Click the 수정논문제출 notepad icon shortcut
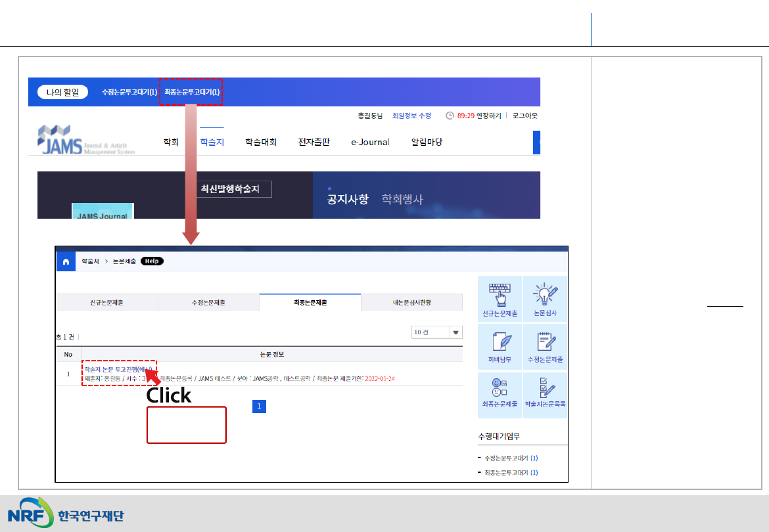 point(545,345)
